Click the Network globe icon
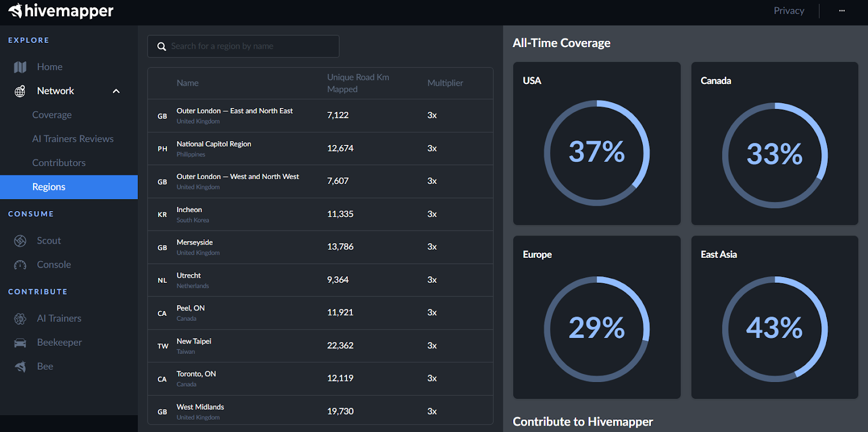This screenshot has height=432, width=868. click(20, 91)
